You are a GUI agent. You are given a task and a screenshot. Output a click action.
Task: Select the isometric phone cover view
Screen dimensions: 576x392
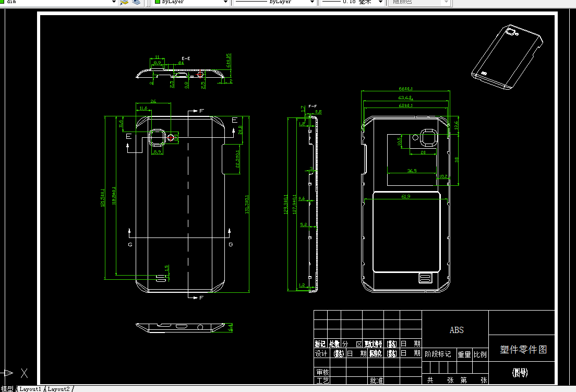pos(507,57)
